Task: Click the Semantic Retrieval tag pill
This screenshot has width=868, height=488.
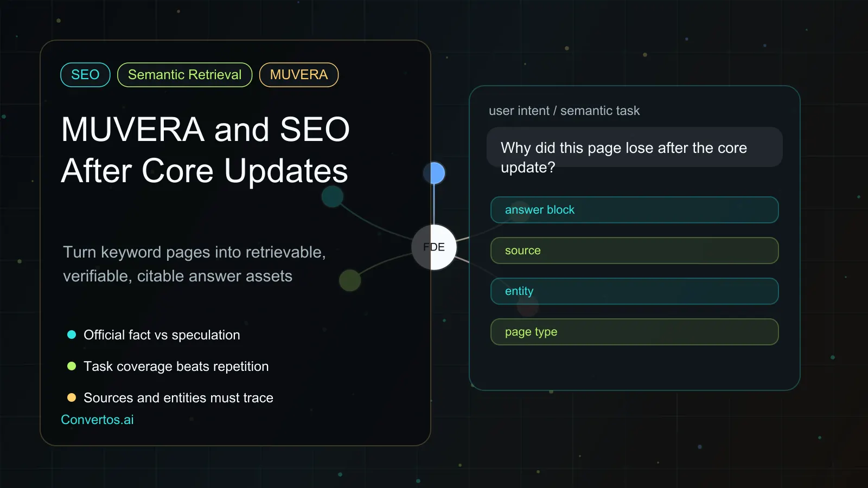Action: click(184, 75)
